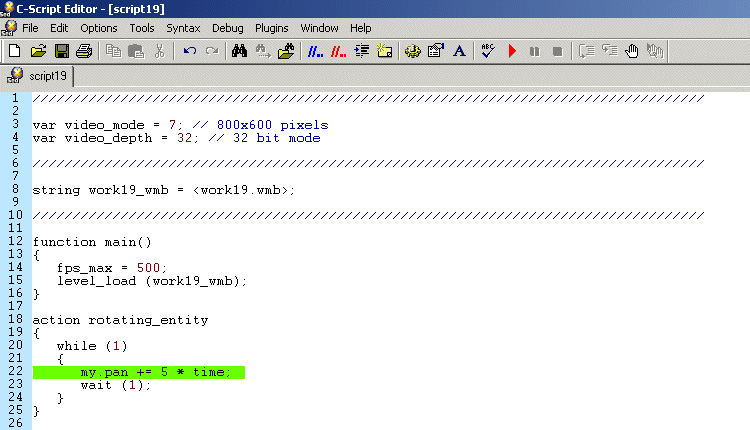The width and height of the screenshot is (750, 430).
Task: Click the Print icon
Action: click(x=84, y=50)
